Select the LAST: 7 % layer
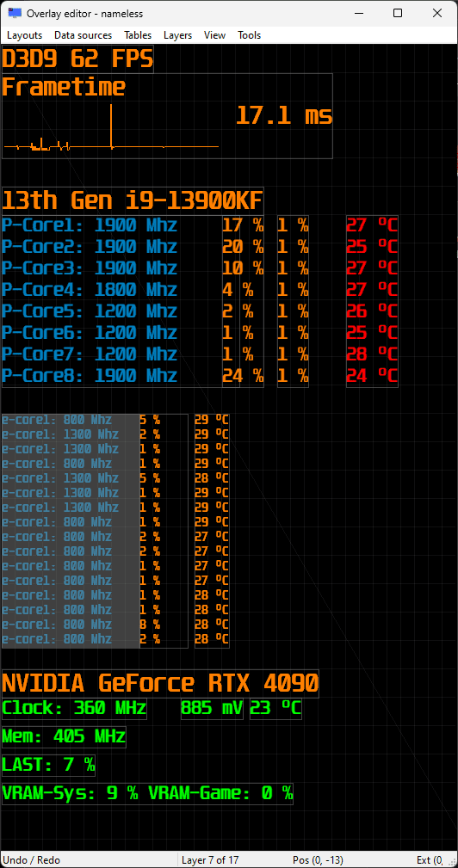458x868 pixels. pyautogui.click(x=49, y=766)
